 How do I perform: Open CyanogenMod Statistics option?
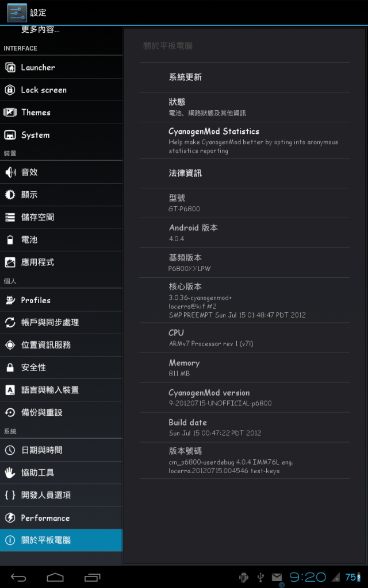click(x=244, y=140)
